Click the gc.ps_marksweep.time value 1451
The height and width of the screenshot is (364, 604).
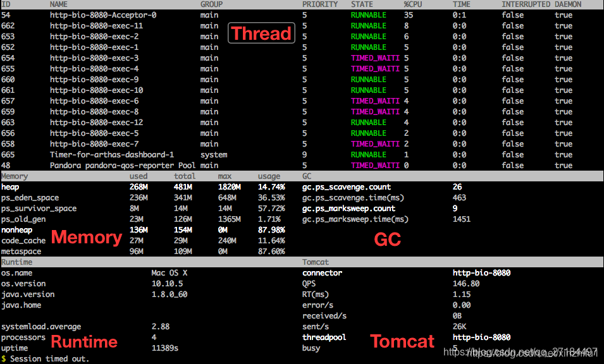[x=462, y=219]
